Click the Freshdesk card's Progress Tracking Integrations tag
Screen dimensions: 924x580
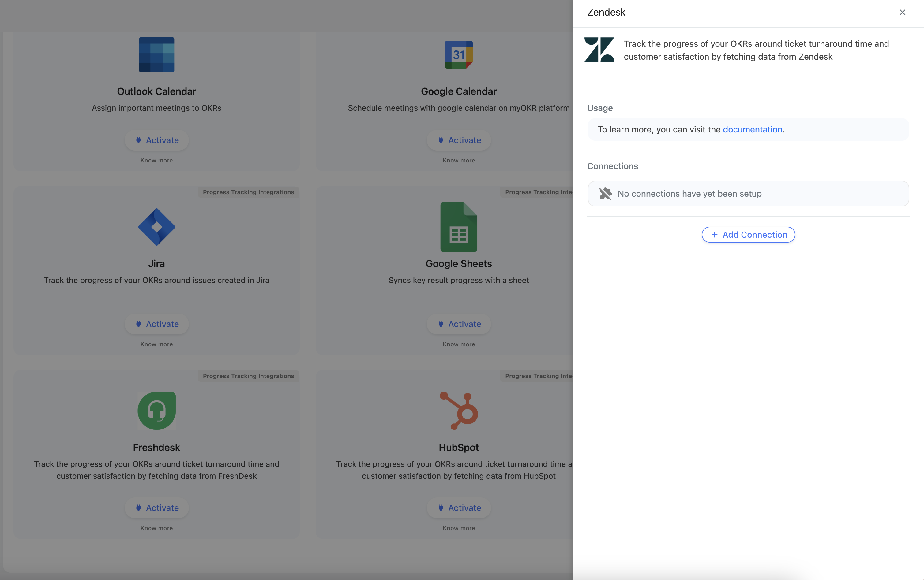click(x=248, y=376)
